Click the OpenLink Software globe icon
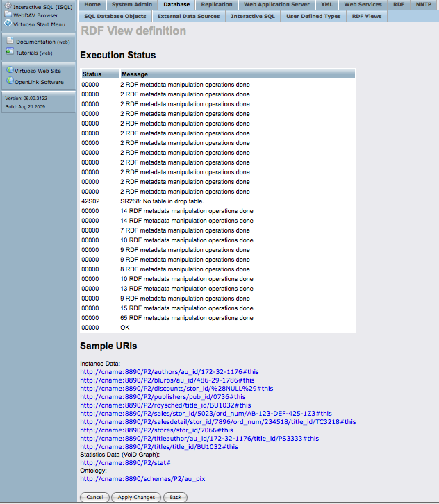 10,81
